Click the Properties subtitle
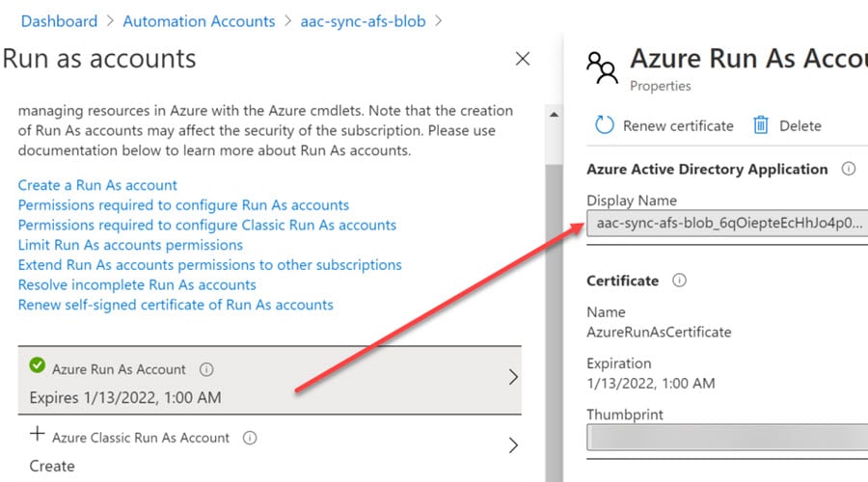The width and height of the screenshot is (868, 482). tap(661, 86)
